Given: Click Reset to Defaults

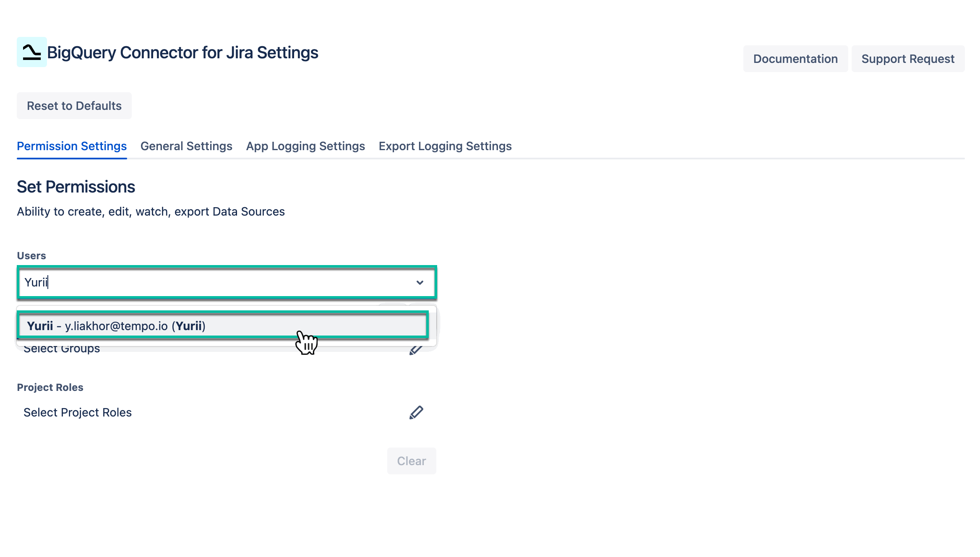Looking at the screenshot, I should coord(74,106).
